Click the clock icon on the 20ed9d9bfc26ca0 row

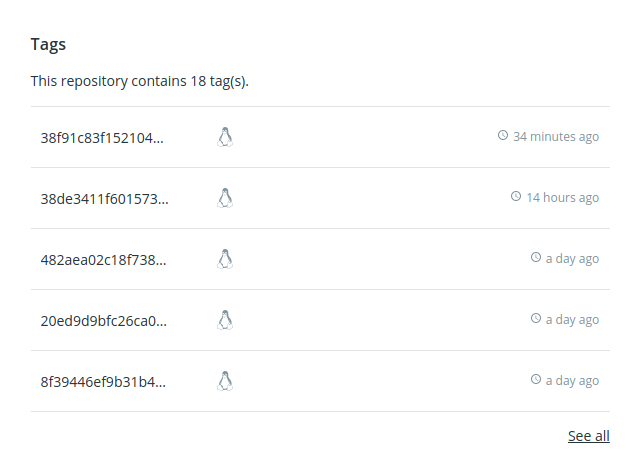(536, 319)
